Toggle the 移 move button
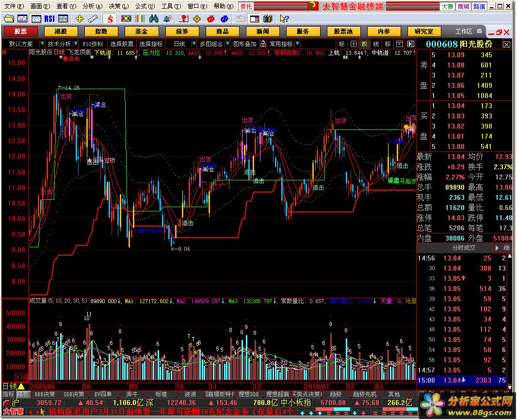This screenshot has width=517, height=420. pos(388,44)
